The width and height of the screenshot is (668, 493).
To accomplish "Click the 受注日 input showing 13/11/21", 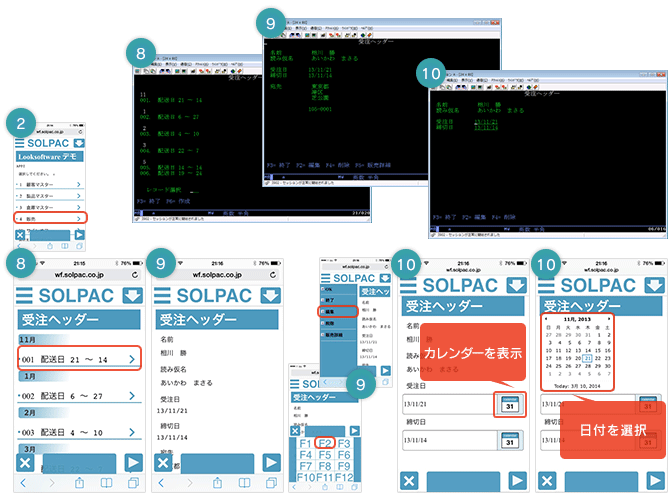I will pyautogui.click(x=448, y=404).
